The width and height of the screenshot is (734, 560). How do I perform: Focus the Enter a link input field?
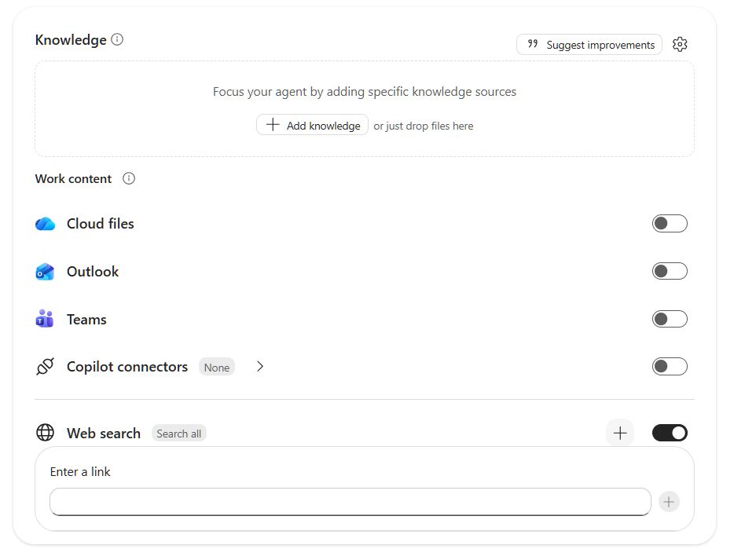tap(350, 502)
